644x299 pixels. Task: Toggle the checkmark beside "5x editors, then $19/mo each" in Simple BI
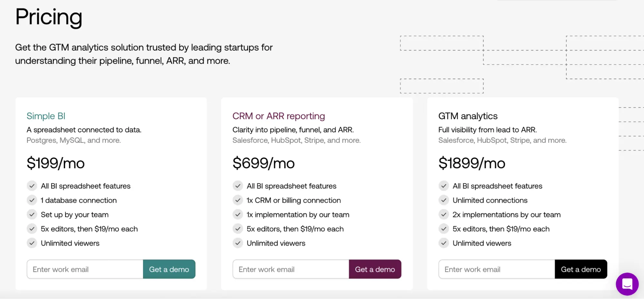tap(32, 229)
